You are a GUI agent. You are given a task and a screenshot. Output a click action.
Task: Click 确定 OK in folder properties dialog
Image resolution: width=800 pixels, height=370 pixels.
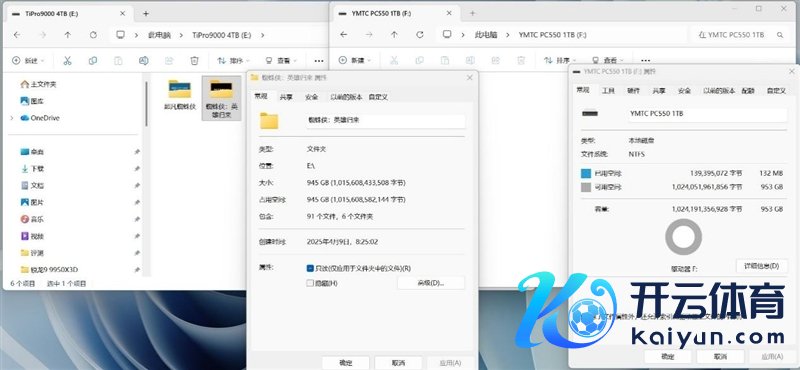[x=346, y=362]
